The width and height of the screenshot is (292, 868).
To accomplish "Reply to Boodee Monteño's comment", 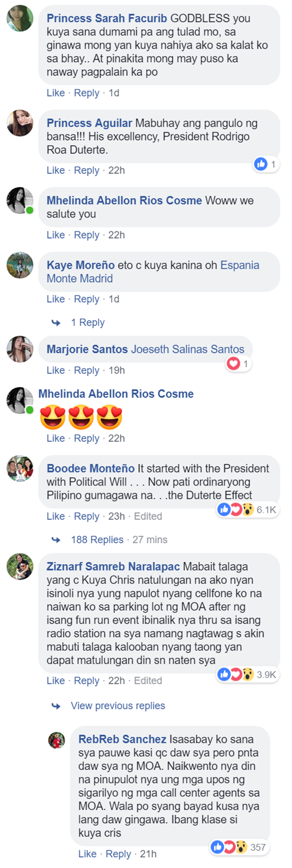I will [x=86, y=516].
